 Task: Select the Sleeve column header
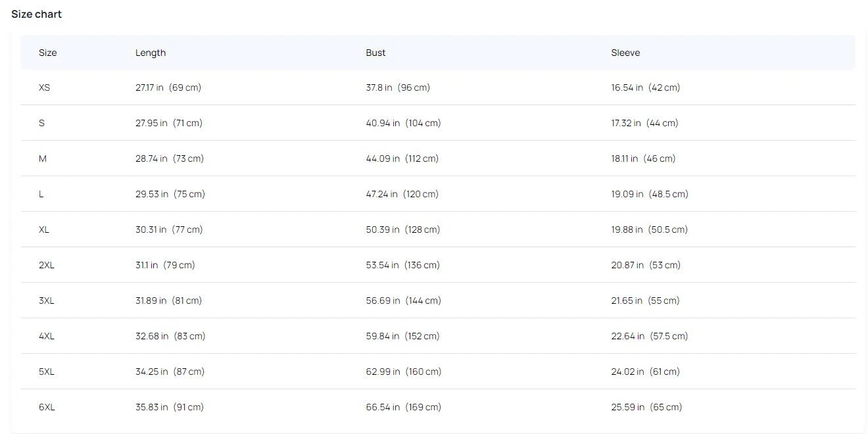[625, 53]
